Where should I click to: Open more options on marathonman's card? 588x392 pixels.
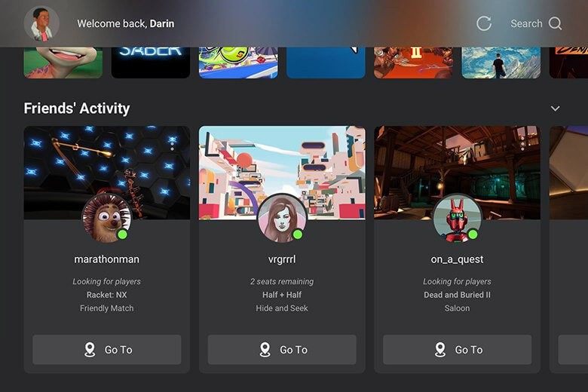[x=172, y=144]
